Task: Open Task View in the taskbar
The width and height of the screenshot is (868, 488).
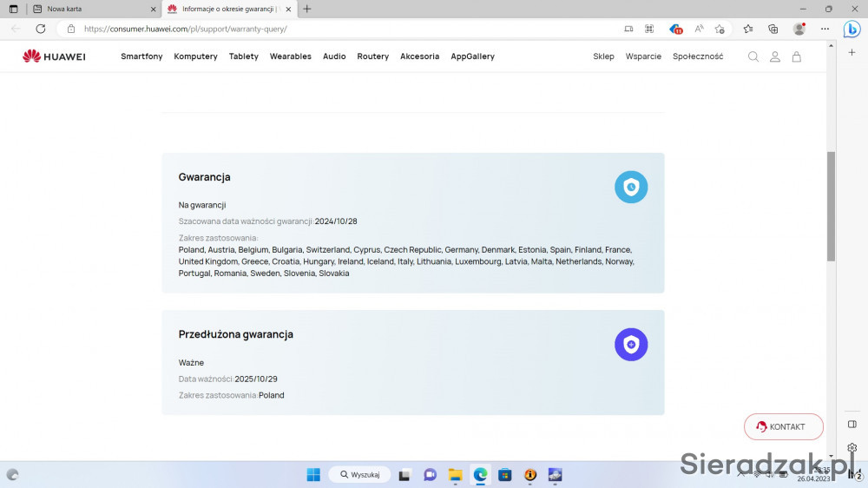Action: 404,475
